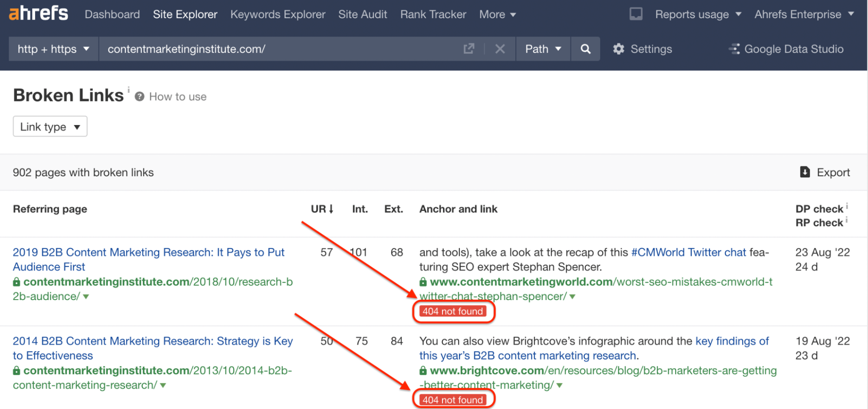Click the search magnifier button

(x=585, y=49)
